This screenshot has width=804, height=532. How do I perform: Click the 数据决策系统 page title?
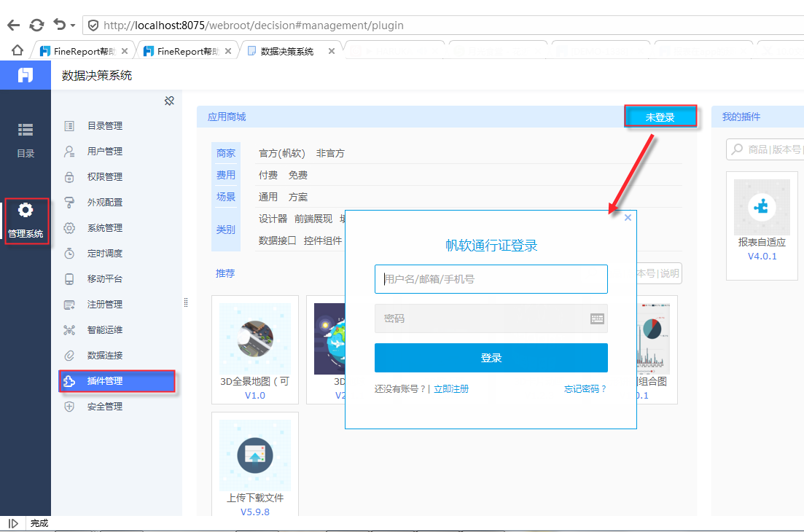click(x=97, y=75)
